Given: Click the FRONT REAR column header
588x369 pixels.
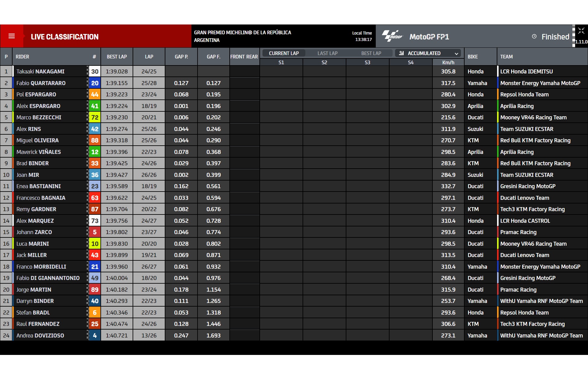Looking at the screenshot, I should coord(244,57).
